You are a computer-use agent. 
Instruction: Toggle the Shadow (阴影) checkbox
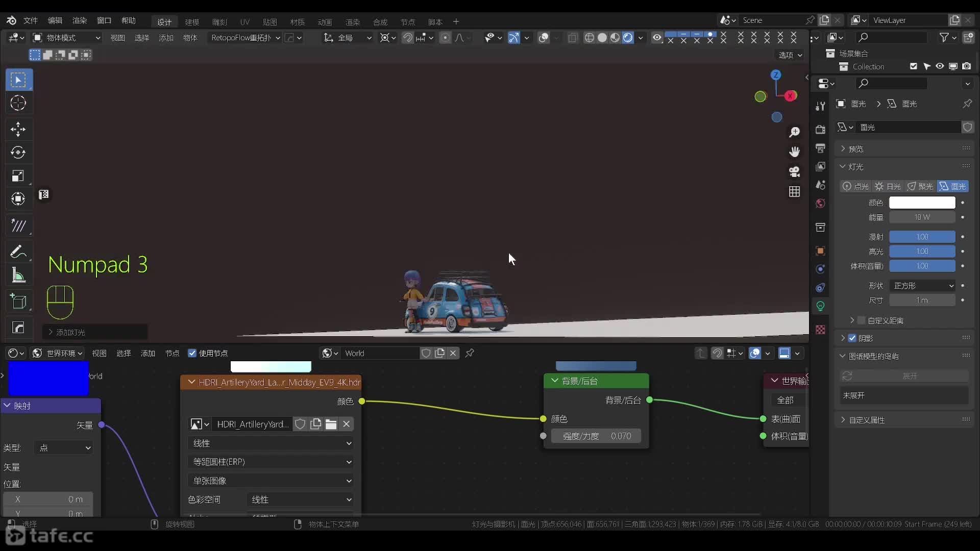[x=852, y=338]
